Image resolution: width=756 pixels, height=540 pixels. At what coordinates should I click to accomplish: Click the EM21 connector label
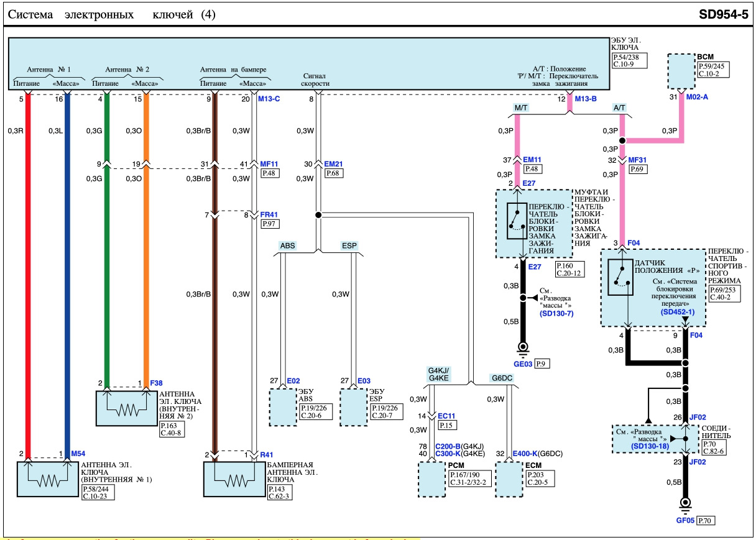[x=334, y=164]
